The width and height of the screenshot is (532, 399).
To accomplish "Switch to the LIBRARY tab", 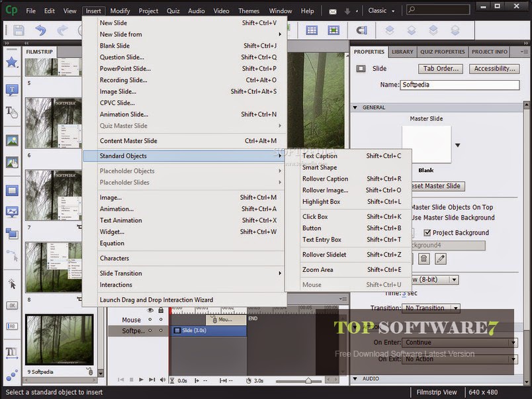I will coord(402,52).
